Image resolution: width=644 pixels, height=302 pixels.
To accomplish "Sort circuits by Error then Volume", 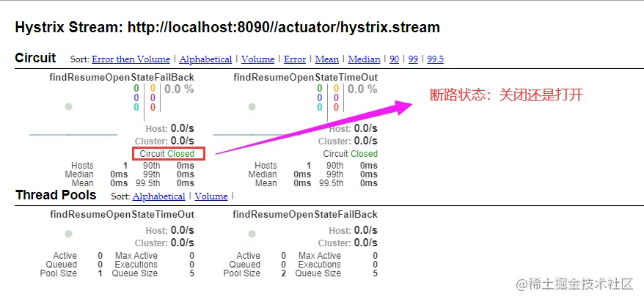I will coord(131,59).
